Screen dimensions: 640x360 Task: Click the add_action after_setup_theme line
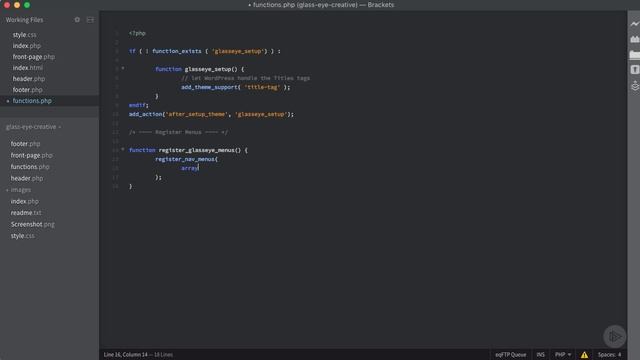[211, 114]
